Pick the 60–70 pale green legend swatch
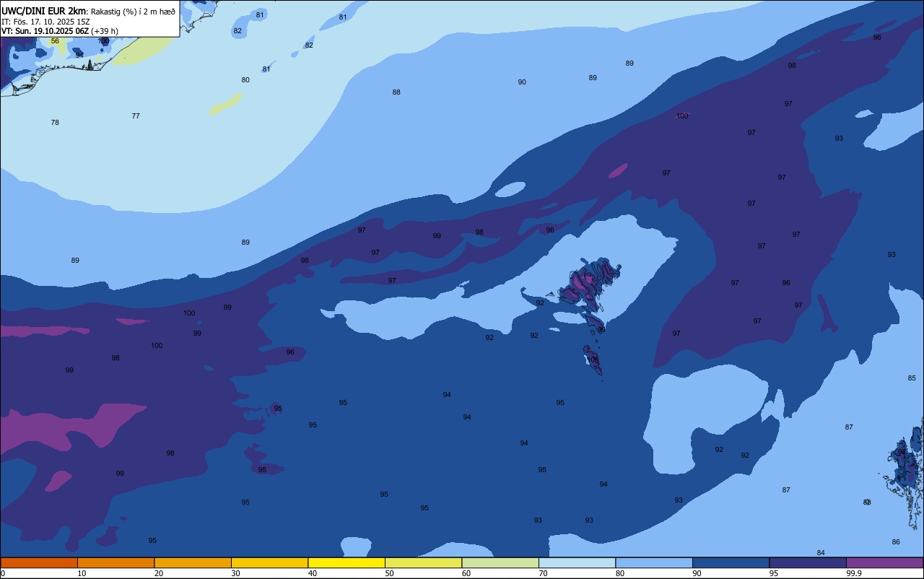 point(500,562)
